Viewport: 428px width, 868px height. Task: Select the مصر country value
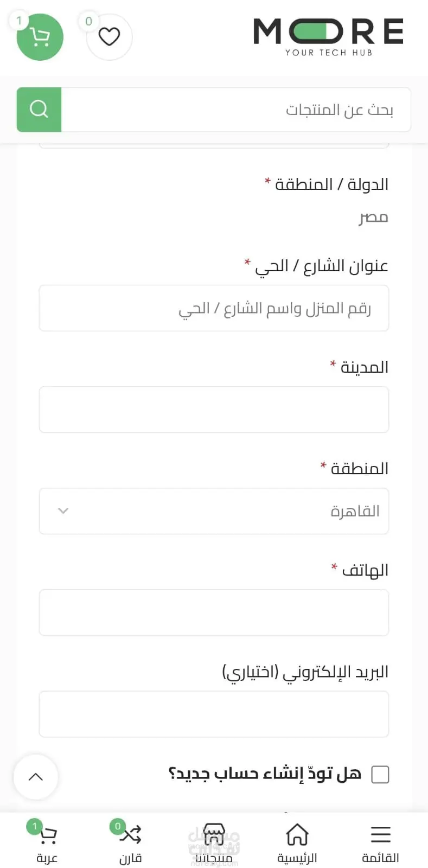pos(374,218)
